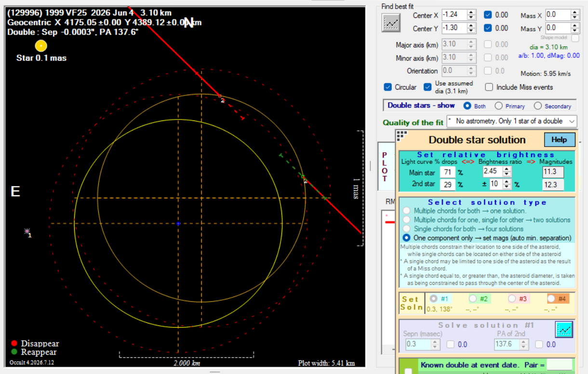The height and width of the screenshot is (374, 588).
Task: Click the Solve solution #1 graph icon
Action: (x=563, y=330)
